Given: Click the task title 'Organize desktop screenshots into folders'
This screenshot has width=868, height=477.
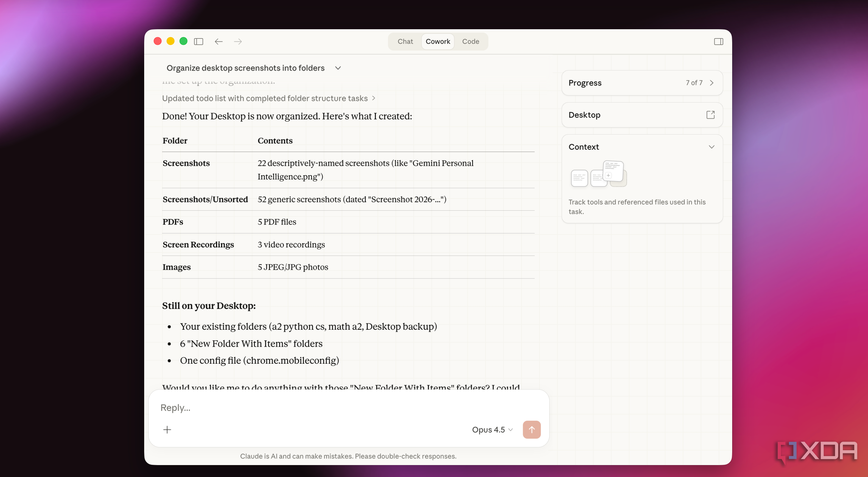Looking at the screenshot, I should click(x=245, y=68).
